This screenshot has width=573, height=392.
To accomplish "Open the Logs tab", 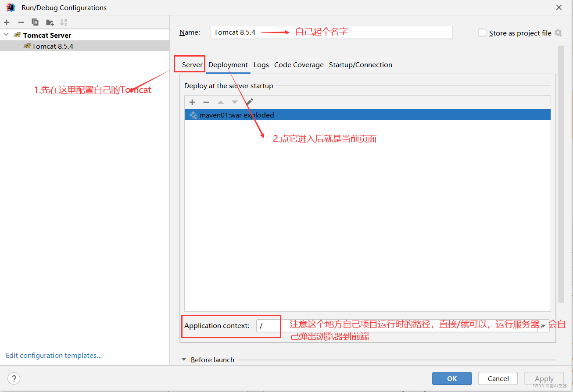I will [261, 65].
